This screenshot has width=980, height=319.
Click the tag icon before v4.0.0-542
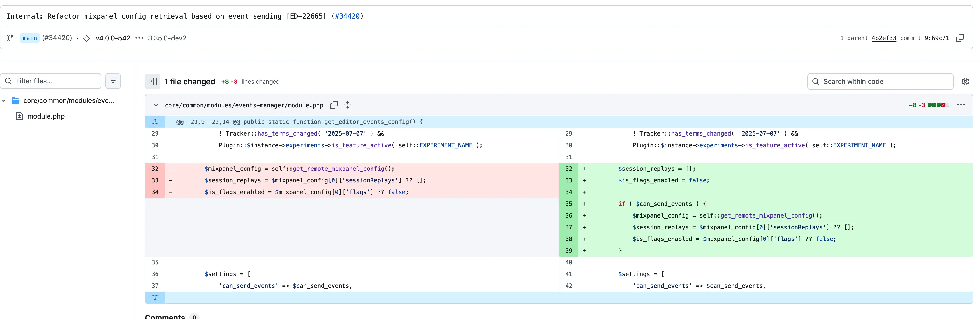(86, 38)
